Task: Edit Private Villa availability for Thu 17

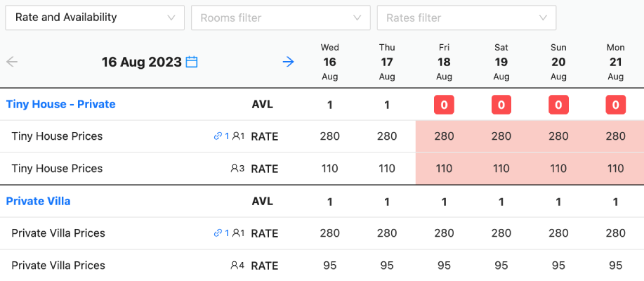Action: (387, 202)
